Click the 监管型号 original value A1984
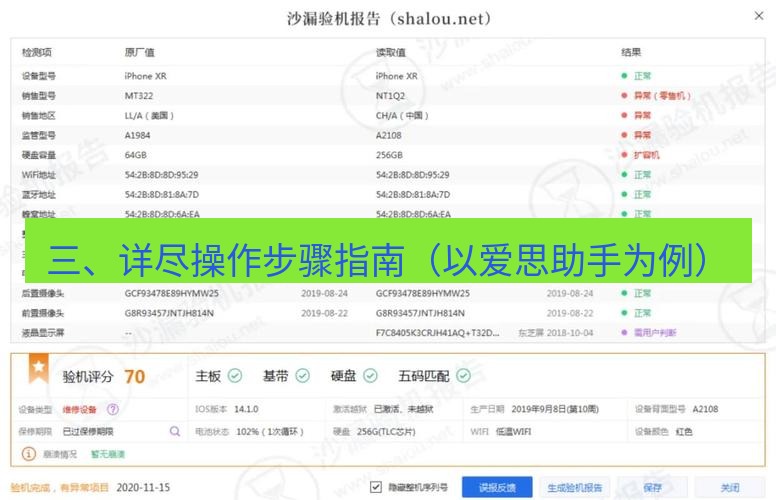The height and width of the screenshot is (500, 776). click(x=137, y=135)
